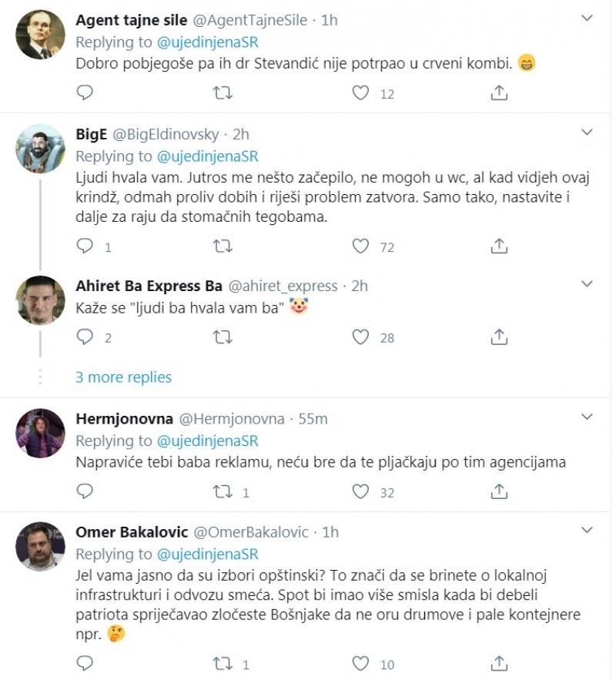Open @ujedinjenaSR link in Hermjonovna's reply
Image resolution: width=616 pixels, height=680 pixels.
point(207,441)
